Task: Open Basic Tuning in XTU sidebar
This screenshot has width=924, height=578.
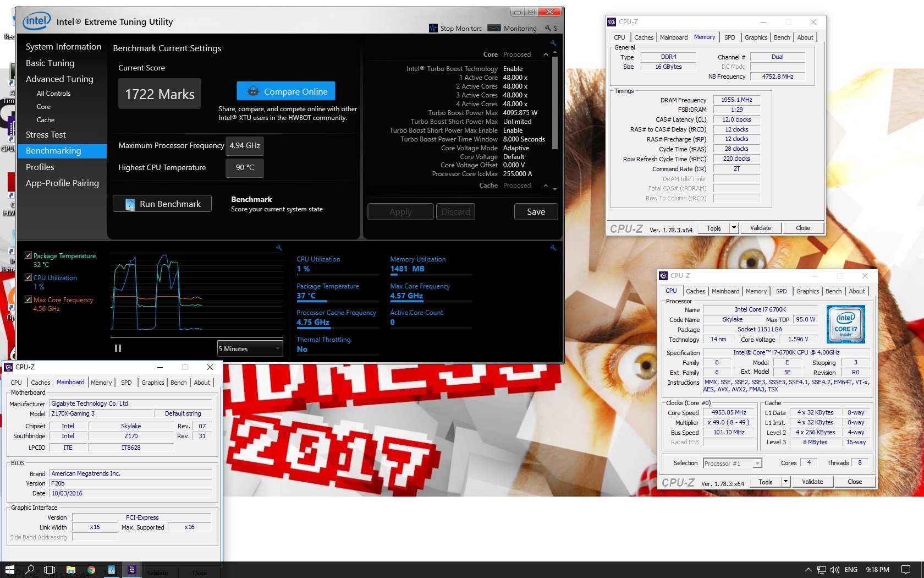Action: (50, 63)
